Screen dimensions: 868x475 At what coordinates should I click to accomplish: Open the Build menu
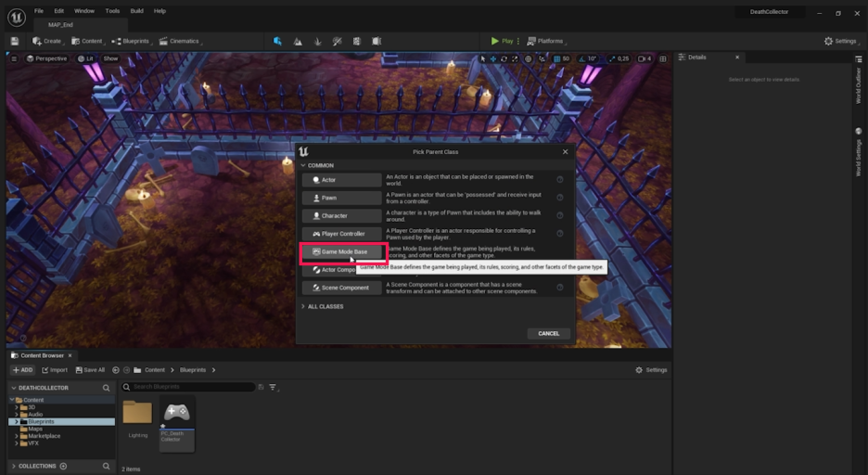point(136,11)
